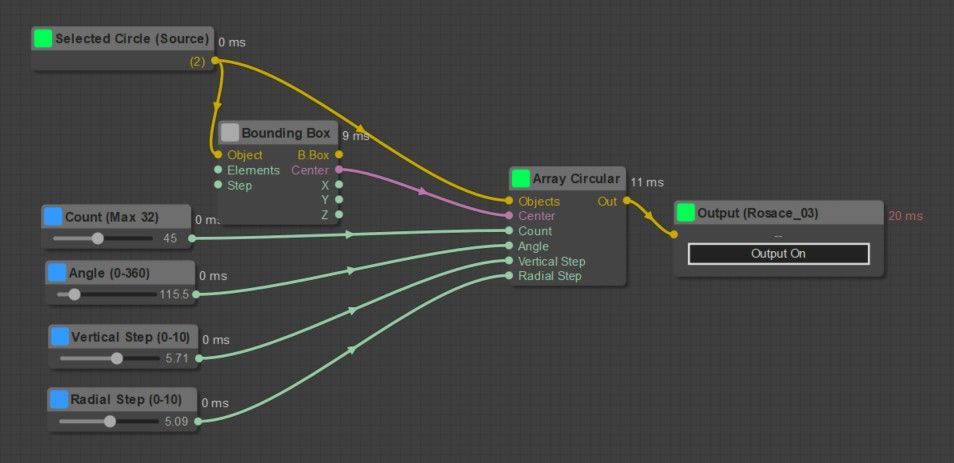Screen dimensions: 954x463
Task: Click the green square on Output node
Action: pyautogui.click(x=686, y=213)
